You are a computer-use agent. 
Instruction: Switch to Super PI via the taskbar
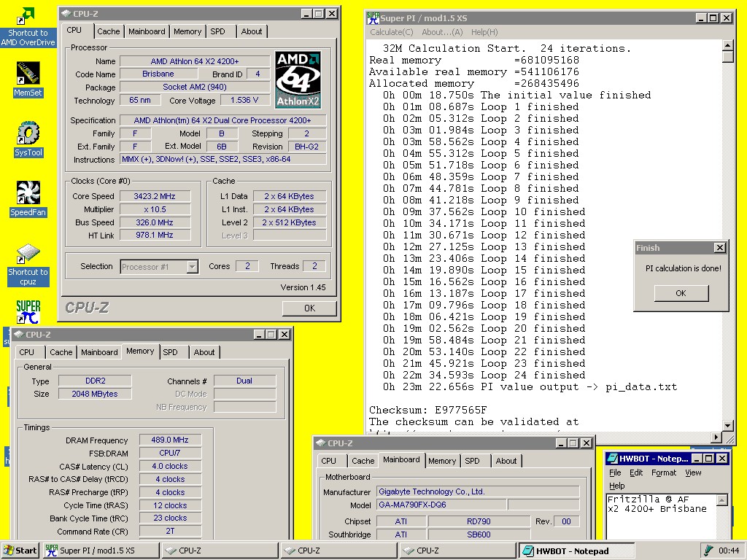101,551
